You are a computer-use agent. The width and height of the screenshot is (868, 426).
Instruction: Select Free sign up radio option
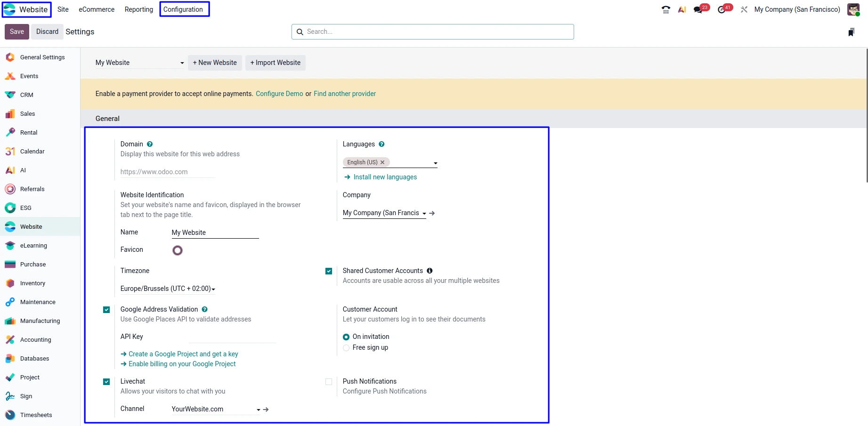pos(346,348)
